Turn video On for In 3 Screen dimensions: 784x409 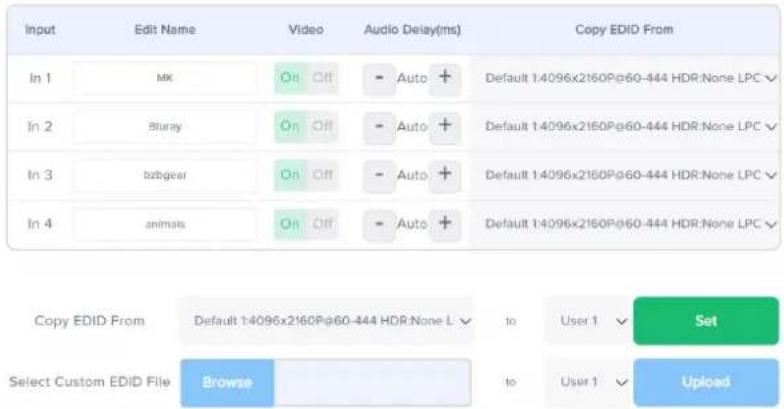[x=290, y=175]
